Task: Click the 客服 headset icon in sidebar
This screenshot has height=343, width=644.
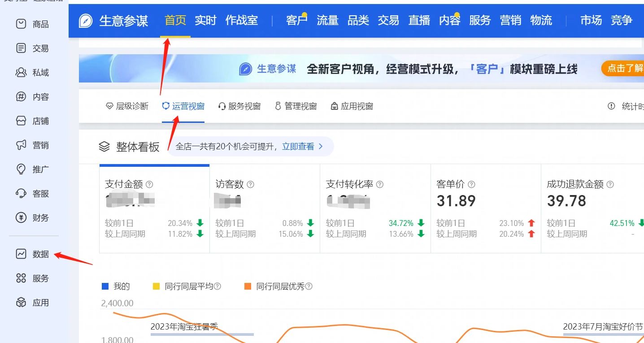Action: 21,193
